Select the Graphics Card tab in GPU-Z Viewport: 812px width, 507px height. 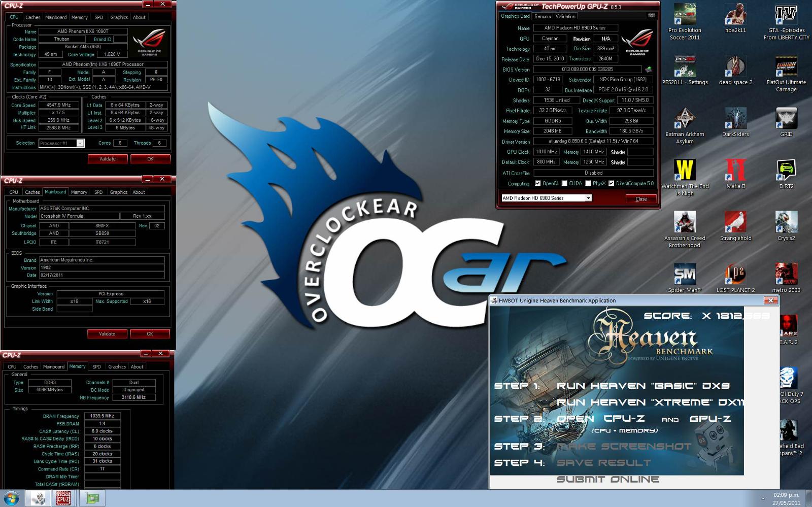pos(515,16)
